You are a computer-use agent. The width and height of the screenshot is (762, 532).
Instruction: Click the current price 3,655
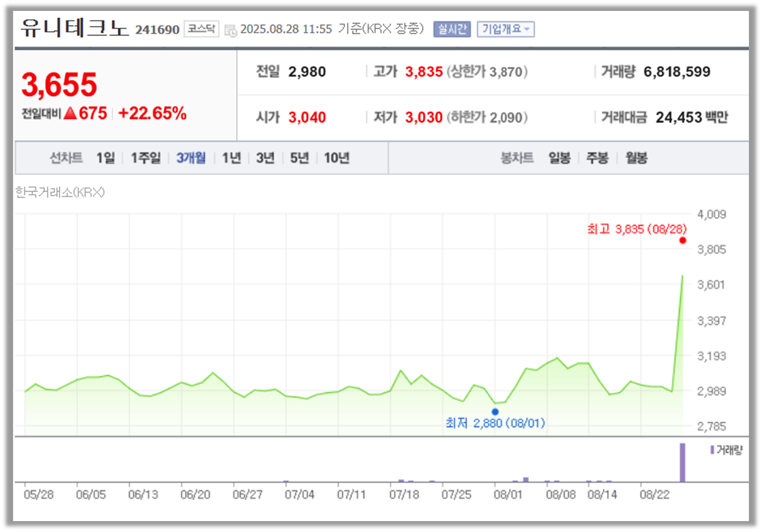59,85
